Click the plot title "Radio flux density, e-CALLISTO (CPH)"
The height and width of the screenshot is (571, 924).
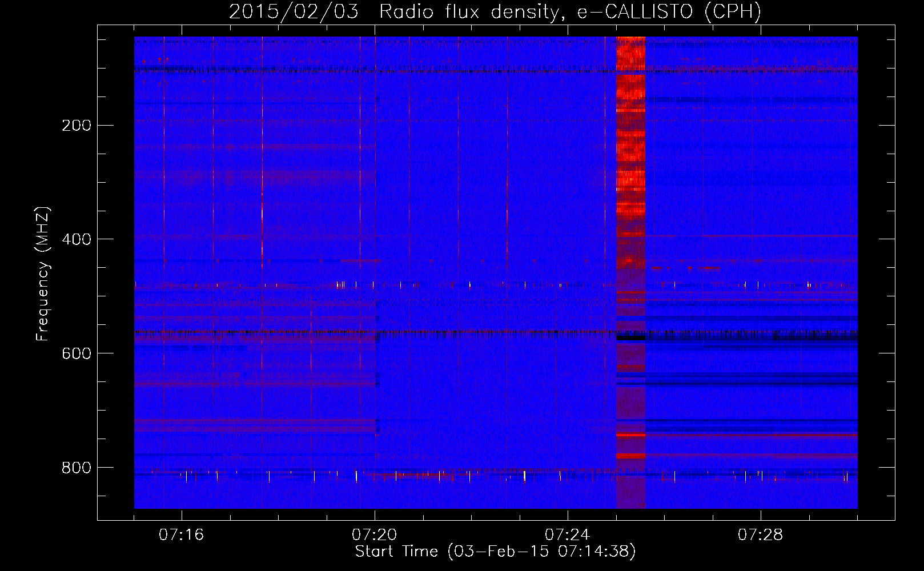(570, 12)
